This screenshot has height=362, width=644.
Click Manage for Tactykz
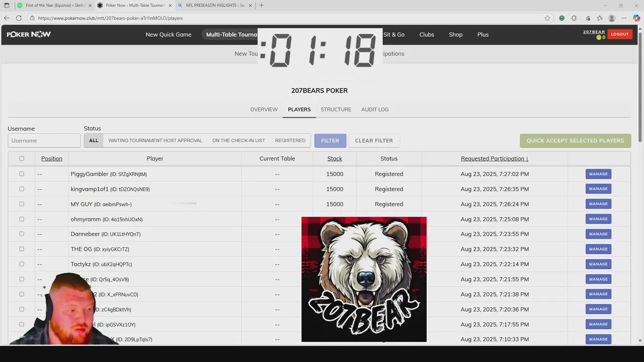(598, 264)
